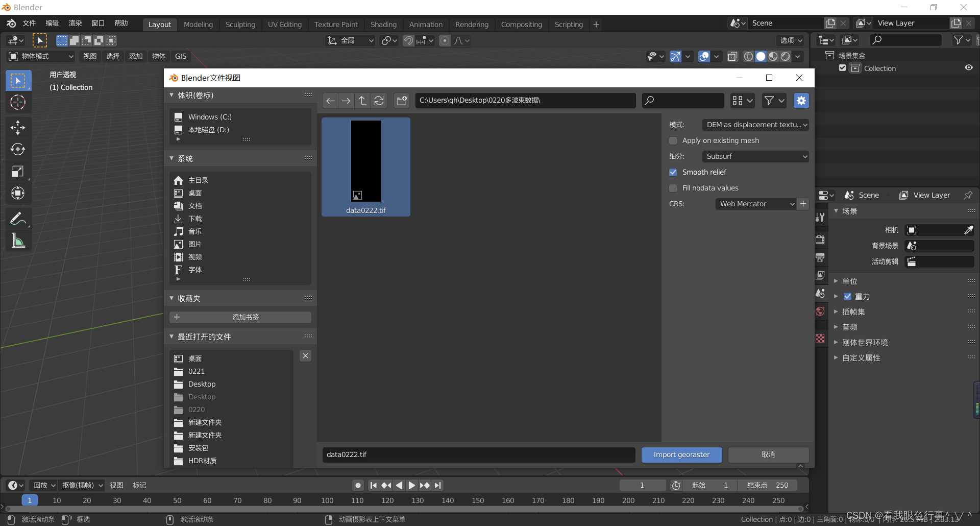
Task: Click 添加书签 add bookmark button
Action: tap(240, 317)
